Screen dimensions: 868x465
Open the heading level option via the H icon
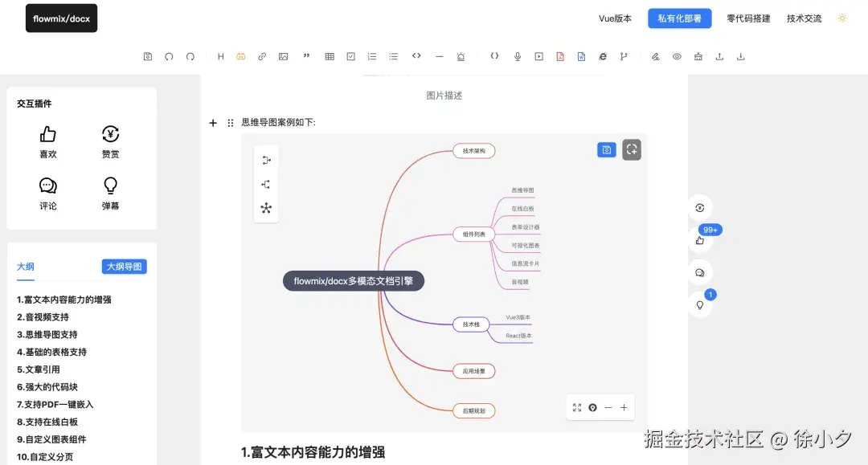click(x=221, y=56)
